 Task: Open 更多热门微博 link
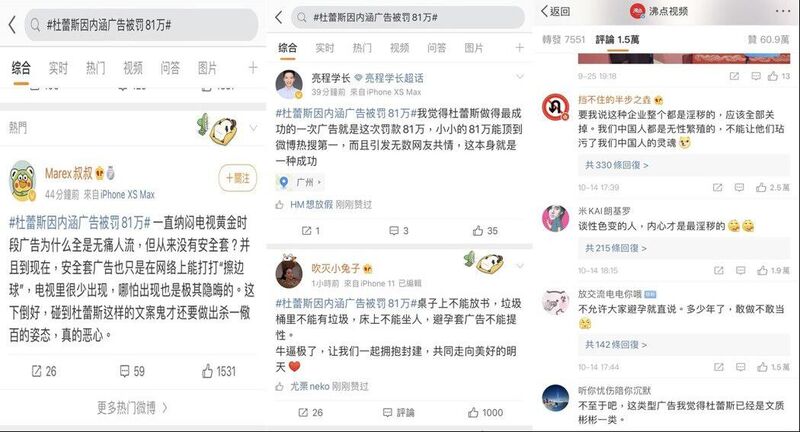(x=132, y=407)
